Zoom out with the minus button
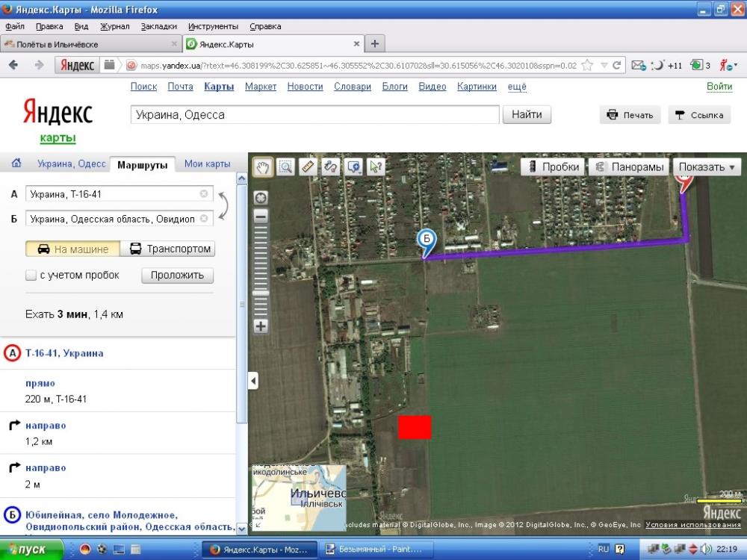 (x=261, y=217)
